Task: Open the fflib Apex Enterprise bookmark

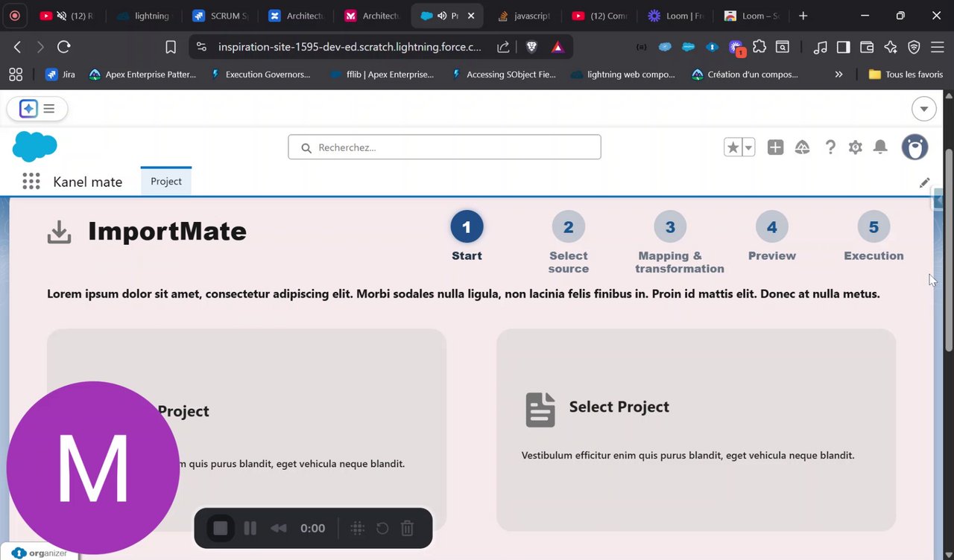Action: 382,74
